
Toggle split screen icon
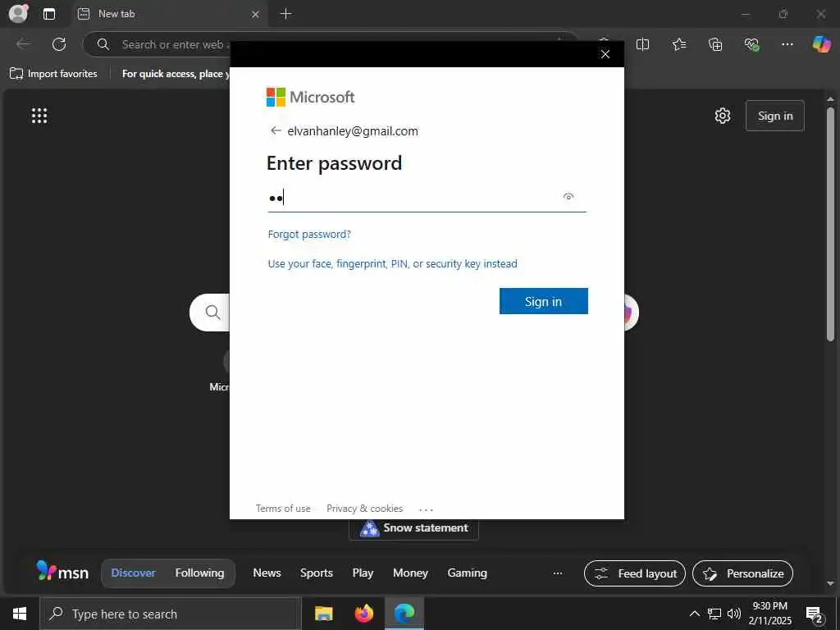pos(642,44)
